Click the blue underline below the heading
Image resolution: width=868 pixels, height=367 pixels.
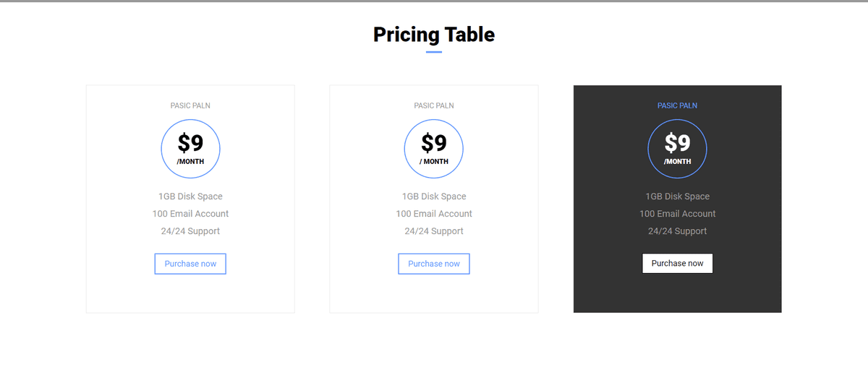434,52
